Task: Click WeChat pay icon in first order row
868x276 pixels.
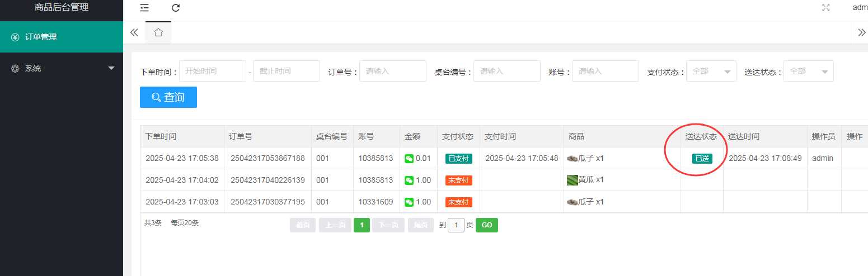Action: (409, 159)
